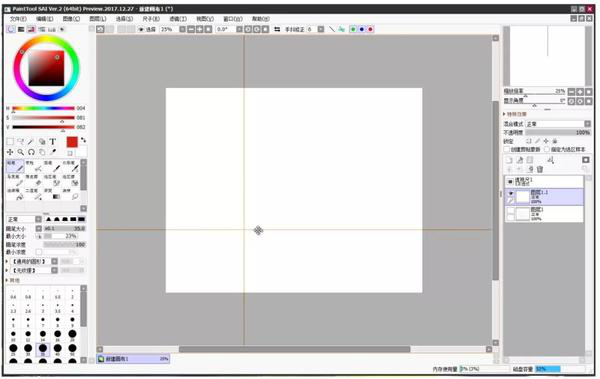Select the Hand pan tool
600x379 pixels.
(42, 152)
